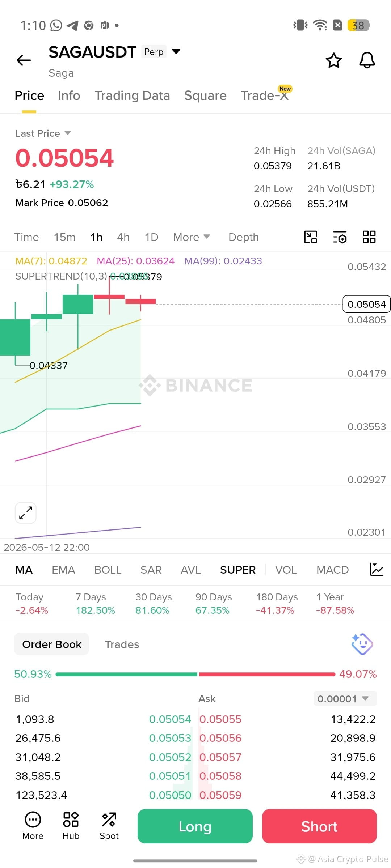The width and height of the screenshot is (391, 868).
Task: Switch to the Info tab
Action: [x=69, y=95]
